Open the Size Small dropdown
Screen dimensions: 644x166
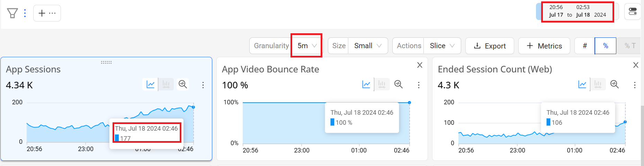[x=368, y=46]
